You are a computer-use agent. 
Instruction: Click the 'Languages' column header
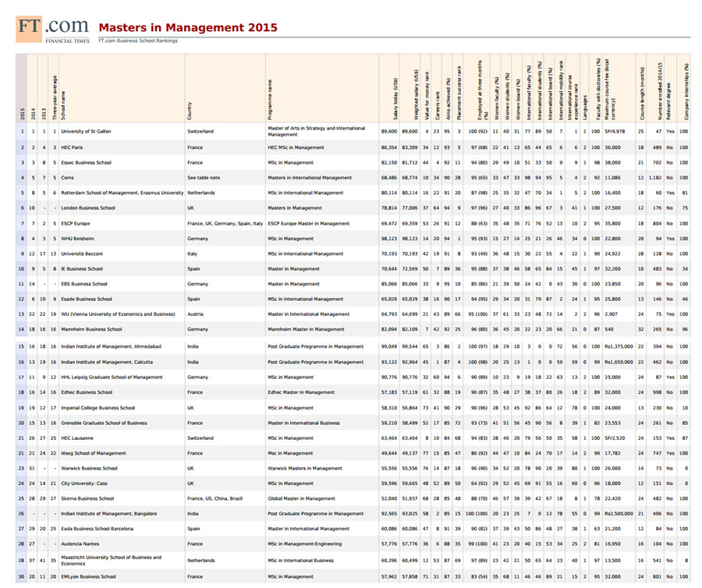coord(586,108)
